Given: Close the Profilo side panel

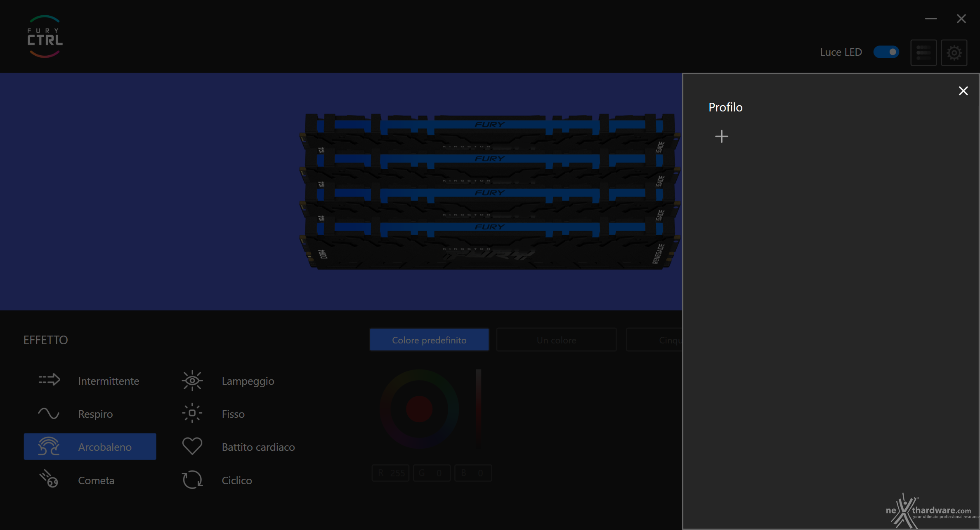Looking at the screenshot, I should click(x=963, y=91).
